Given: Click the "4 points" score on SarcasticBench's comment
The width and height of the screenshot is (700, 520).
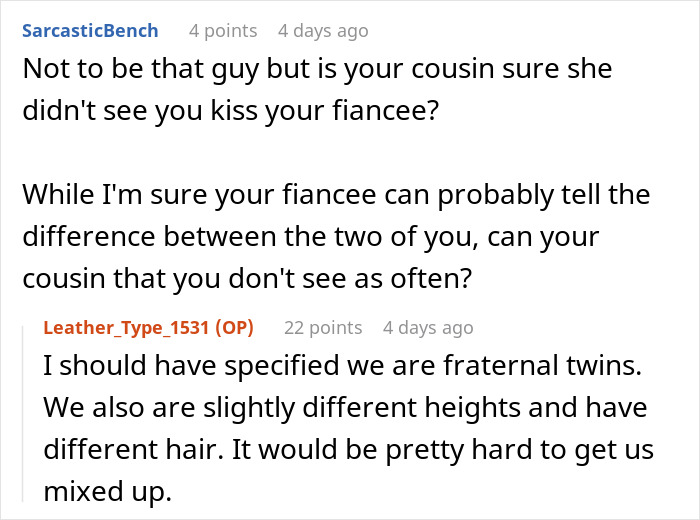Looking at the screenshot, I should click(223, 31).
